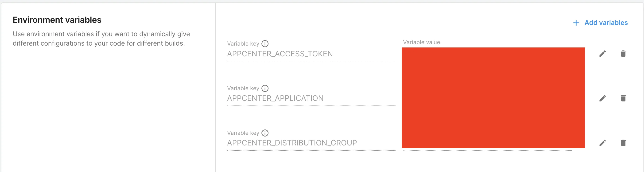Click the Add variables link
Image resolution: width=644 pixels, height=172 pixels.
606,23
